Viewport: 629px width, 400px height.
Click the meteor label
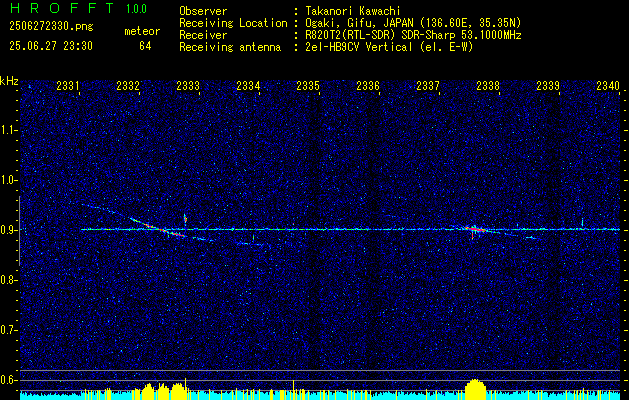pyautogui.click(x=142, y=31)
